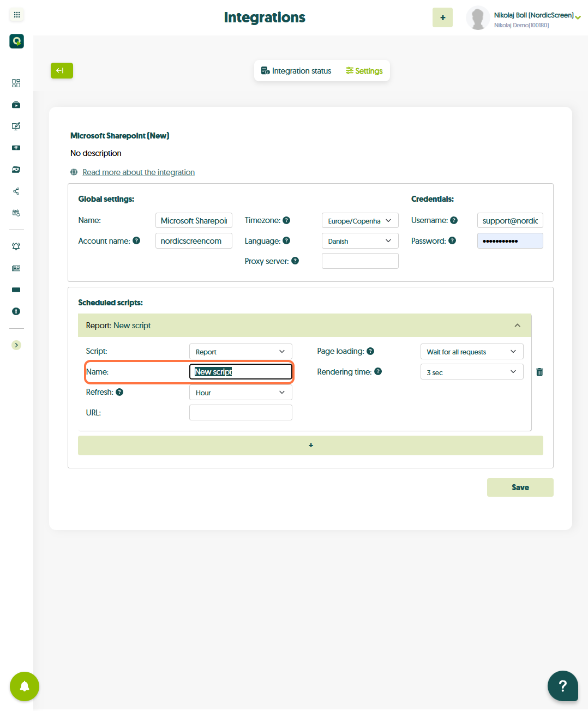Open the Refresh Hour dropdown
Screen dimensions: 588x711
pos(241,392)
